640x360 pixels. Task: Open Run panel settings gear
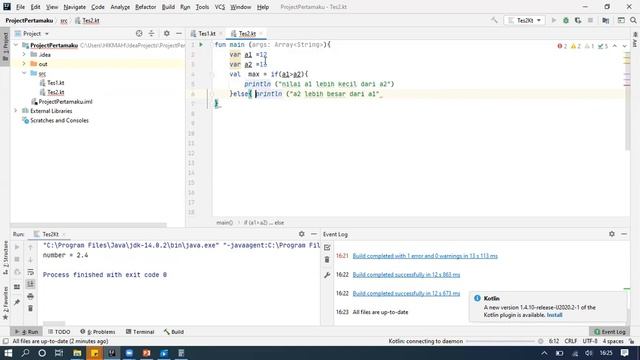tap(302, 234)
